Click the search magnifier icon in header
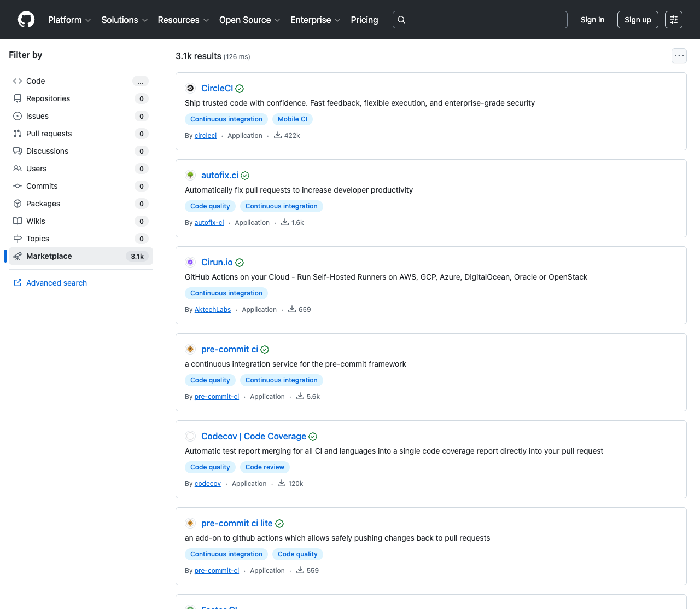 point(401,20)
